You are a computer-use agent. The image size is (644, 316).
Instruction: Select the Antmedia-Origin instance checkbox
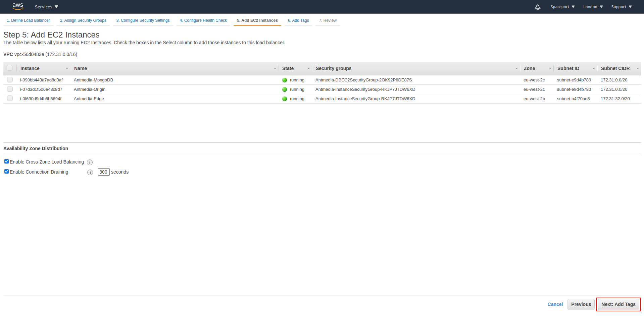tap(10, 89)
